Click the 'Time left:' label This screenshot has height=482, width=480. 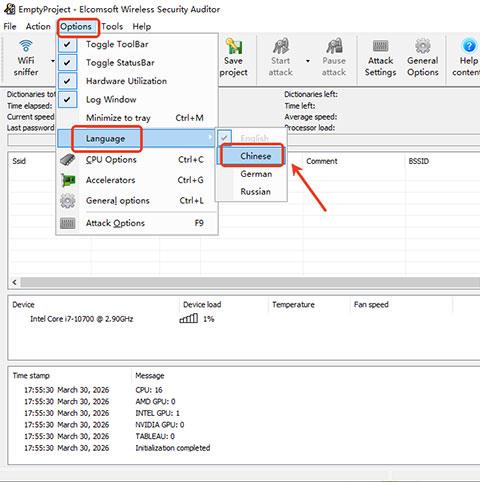coord(300,106)
